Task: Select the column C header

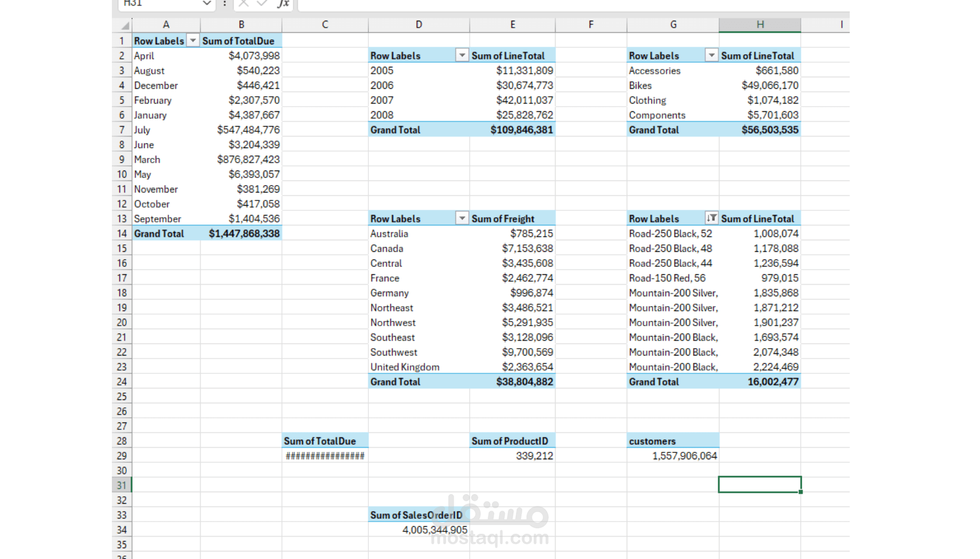Action: coord(325,25)
